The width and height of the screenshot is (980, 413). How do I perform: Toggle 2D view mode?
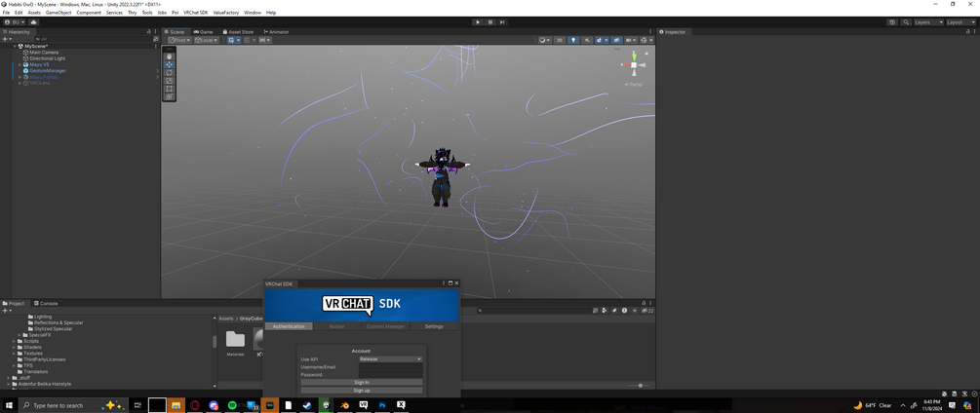click(560, 40)
